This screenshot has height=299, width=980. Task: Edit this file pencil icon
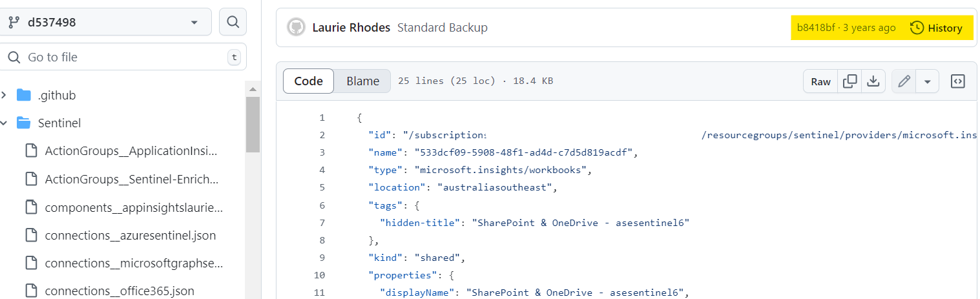click(904, 81)
